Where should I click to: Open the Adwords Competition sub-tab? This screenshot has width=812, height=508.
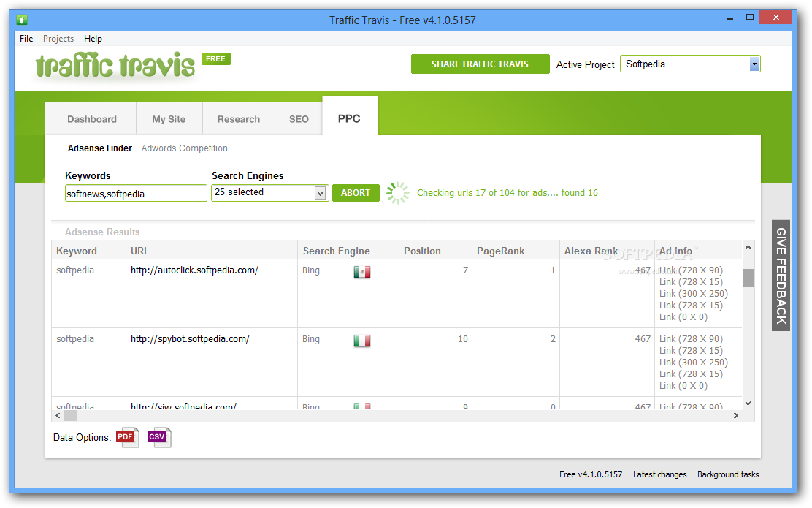click(x=184, y=148)
